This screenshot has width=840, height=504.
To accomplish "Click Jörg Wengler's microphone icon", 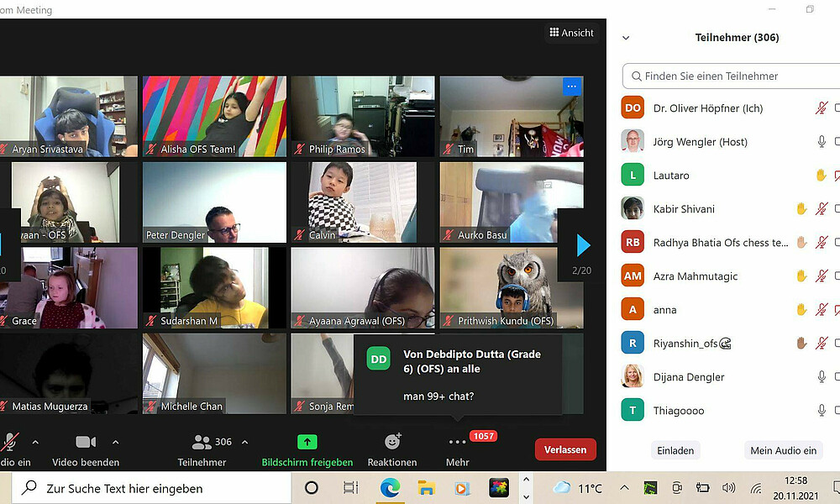I will [822, 142].
